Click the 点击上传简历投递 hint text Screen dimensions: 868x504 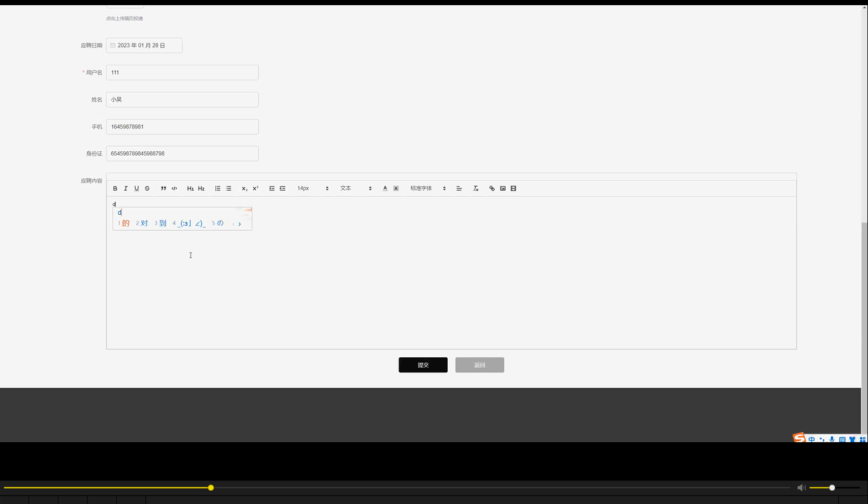click(124, 18)
